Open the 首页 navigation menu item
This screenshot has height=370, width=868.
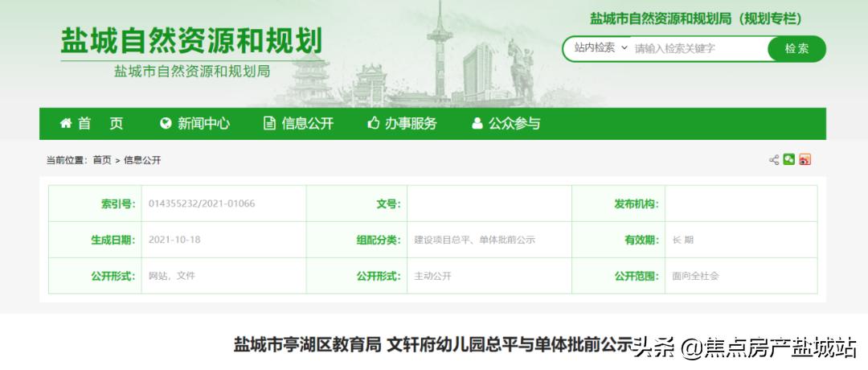pos(92,124)
